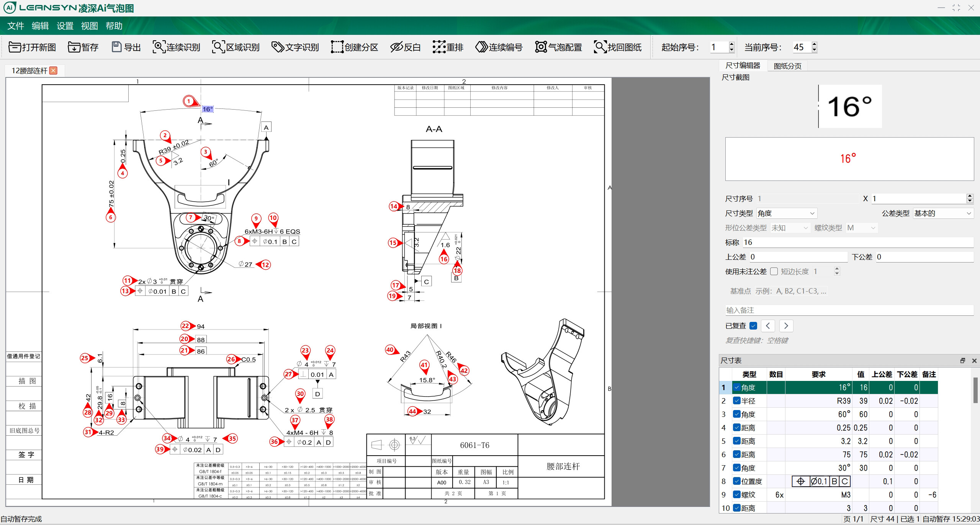Viewport: 980px width, 525px height.
Task: Click the 上公差 upper tolerance field
Action: click(798, 257)
